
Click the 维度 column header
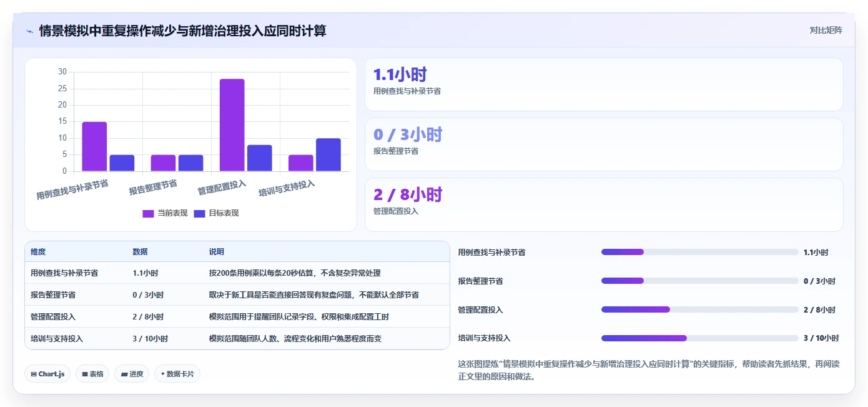(x=38, y=252)
